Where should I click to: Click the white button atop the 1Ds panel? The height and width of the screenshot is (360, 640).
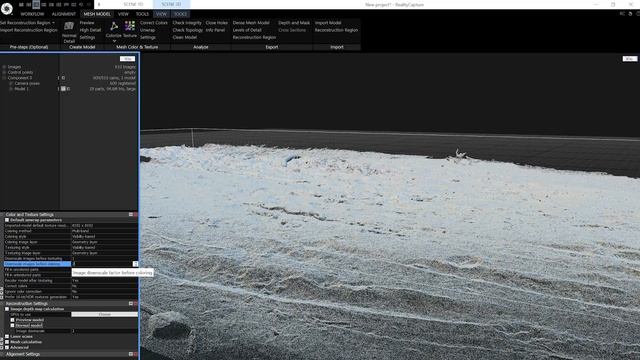click(x=127, y=59)
